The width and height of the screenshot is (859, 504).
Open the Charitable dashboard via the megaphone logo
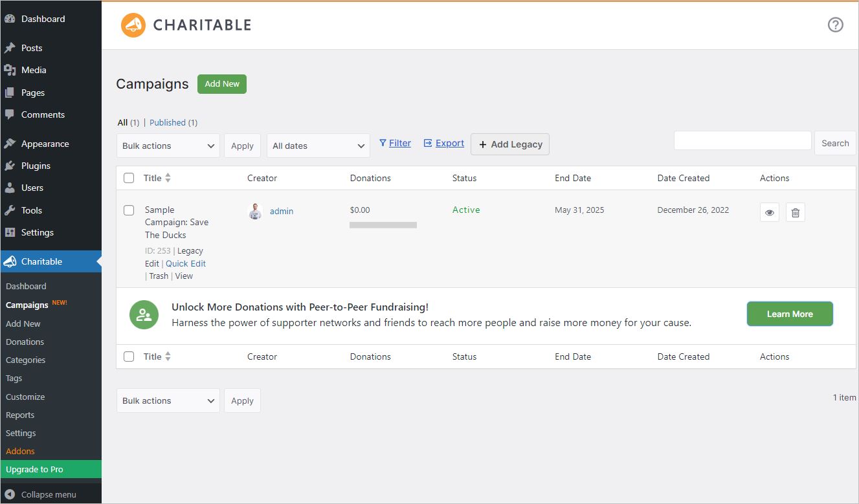point(133,25)
